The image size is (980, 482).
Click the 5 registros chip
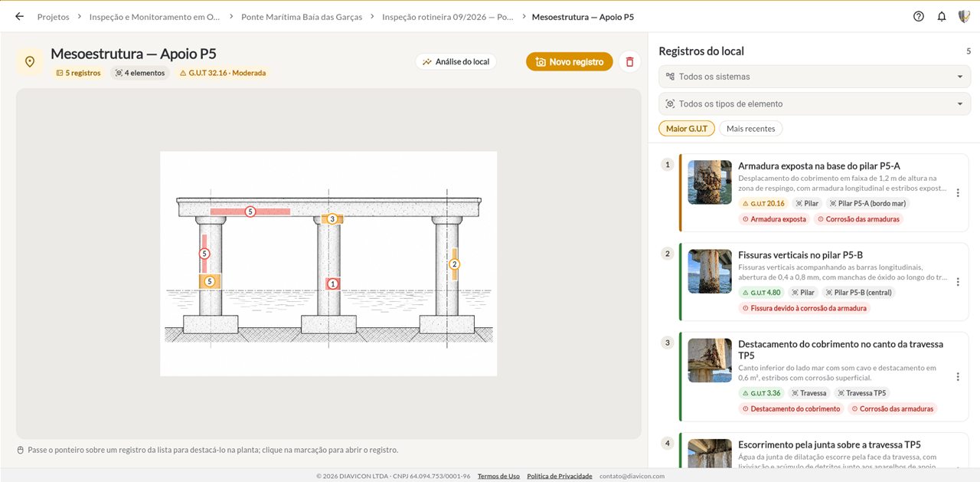point(78,73)
